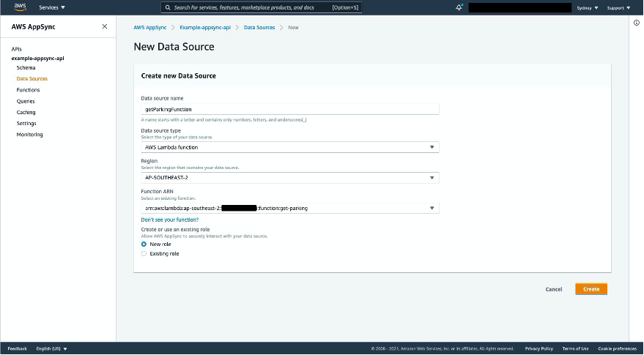Screen dimensions: 644x355
Task: Click the 'Create new Data Source' heading
Action: click(178, 76)
